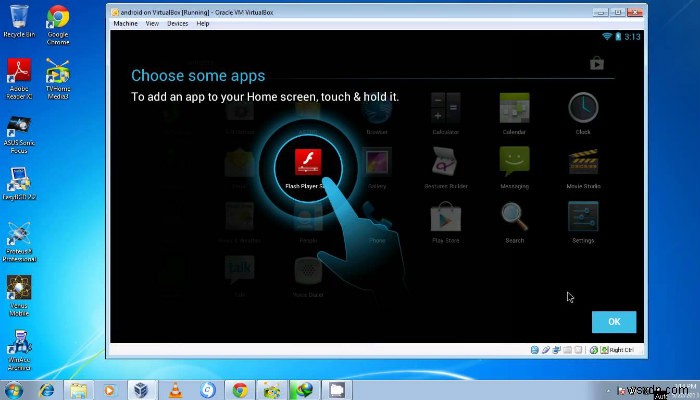Tap the dimmed Voice Dialer app icon
The height and width of the screenshot is (400, 700).
(308, 270)
